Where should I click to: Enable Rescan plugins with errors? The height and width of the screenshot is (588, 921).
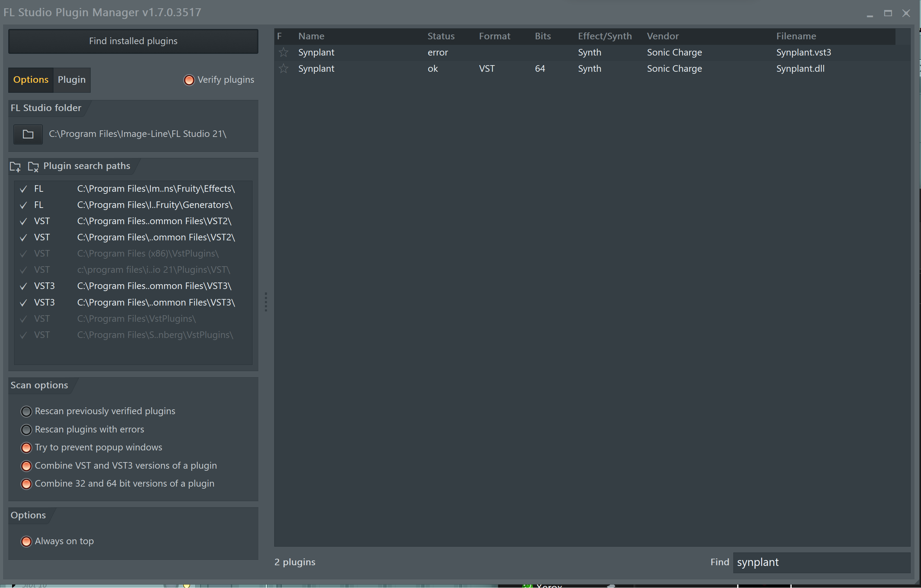[27, 430]
